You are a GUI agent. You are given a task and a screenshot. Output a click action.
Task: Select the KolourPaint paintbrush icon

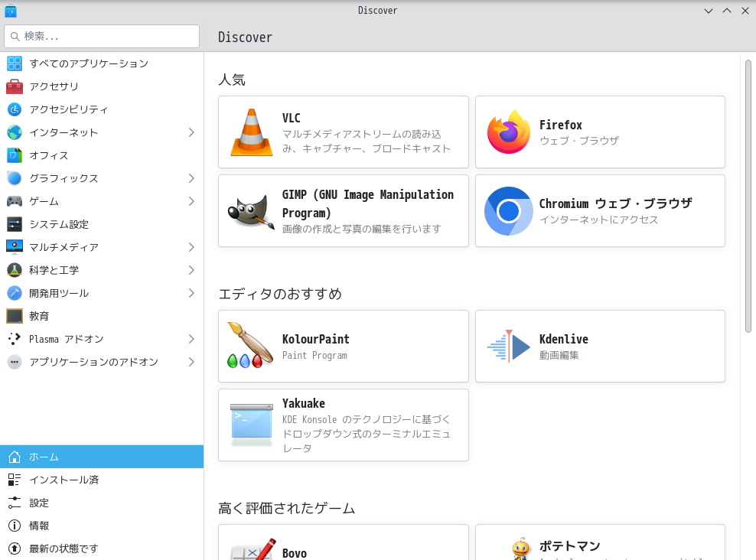tap(249, 346)
